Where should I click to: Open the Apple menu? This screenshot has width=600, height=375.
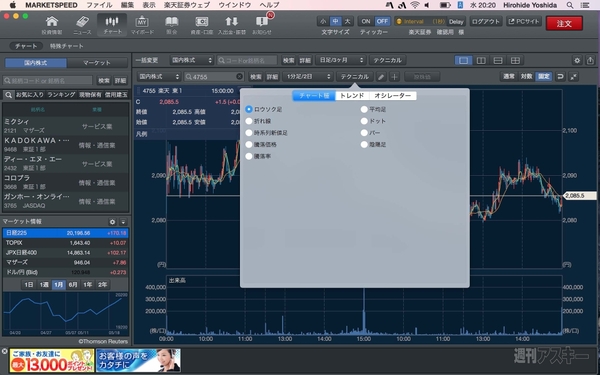click(x=12, y=5)
